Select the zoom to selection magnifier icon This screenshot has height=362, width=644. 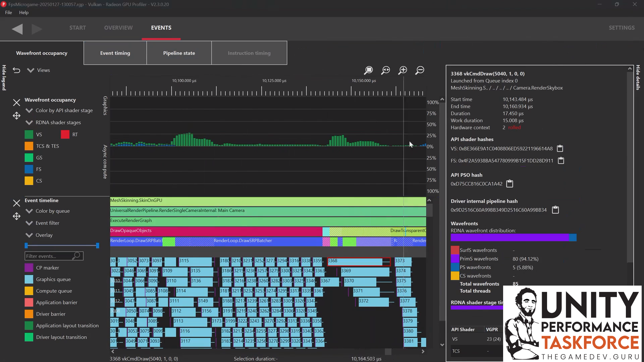[368, 70]
